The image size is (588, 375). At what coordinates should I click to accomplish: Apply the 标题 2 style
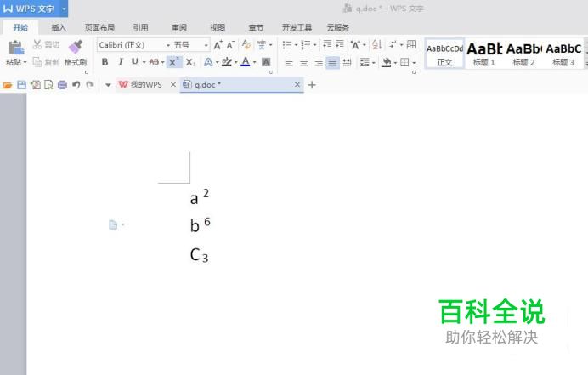click(523, 54)
